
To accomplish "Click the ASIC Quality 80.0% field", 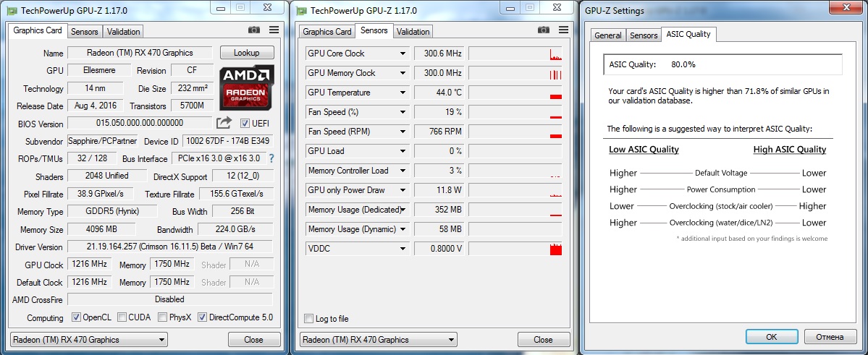I will pos(722,64).
